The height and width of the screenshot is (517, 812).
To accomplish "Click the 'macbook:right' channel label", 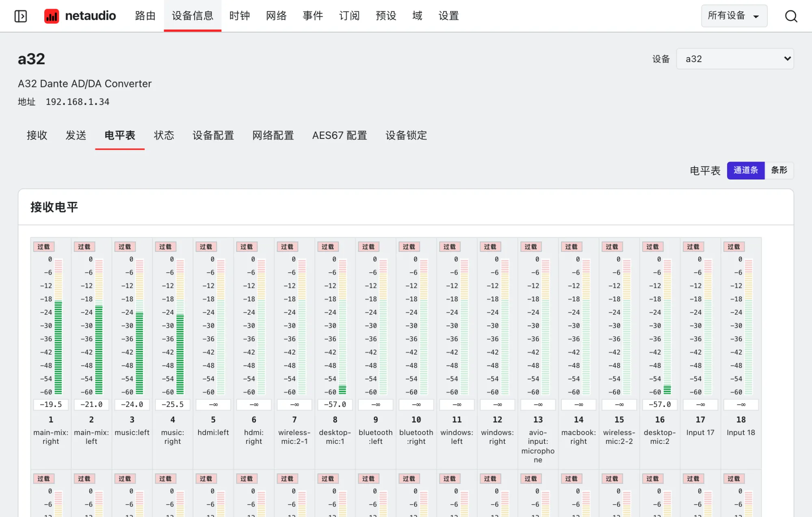I will point(579,437).
